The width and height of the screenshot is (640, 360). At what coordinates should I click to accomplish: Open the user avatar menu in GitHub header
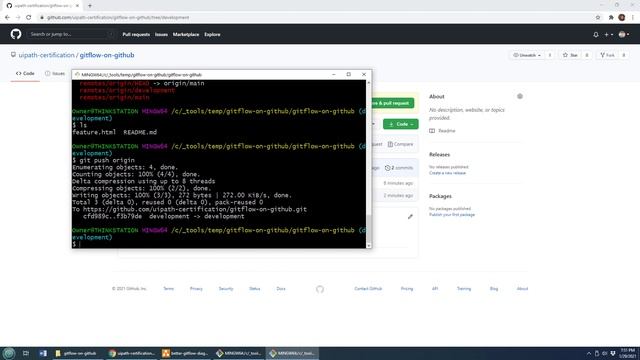coord(624,35)
